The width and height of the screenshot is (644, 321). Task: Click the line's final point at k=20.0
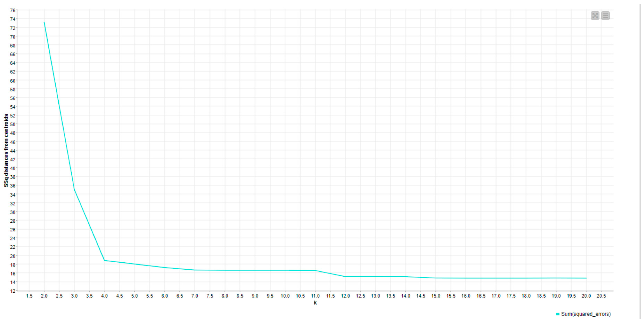(586, 278)
